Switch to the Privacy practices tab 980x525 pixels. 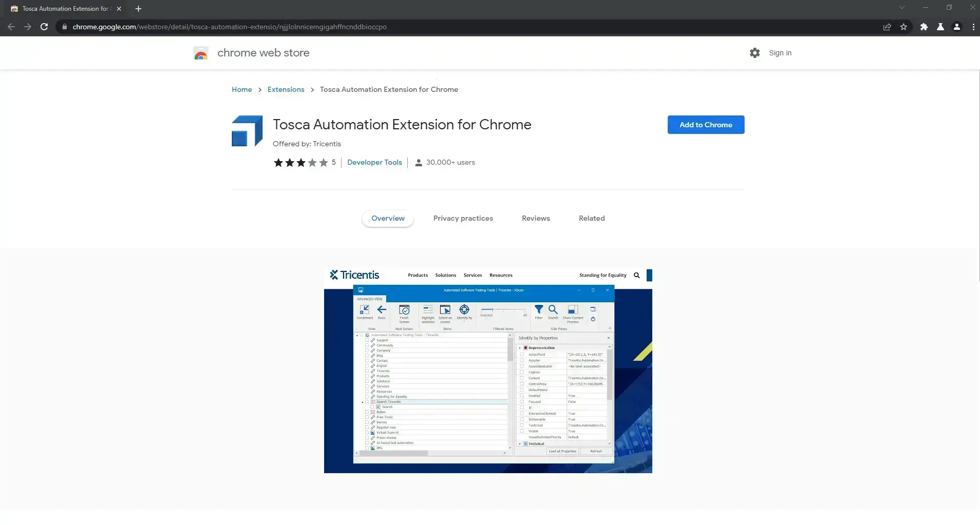pyautogui.click(x=463, y=218)
